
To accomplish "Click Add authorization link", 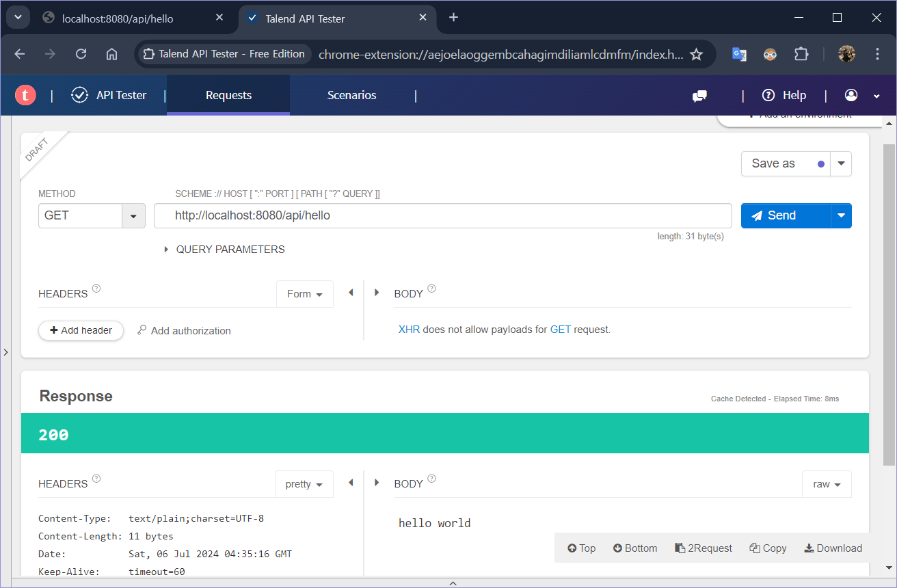I will [184, 330].
